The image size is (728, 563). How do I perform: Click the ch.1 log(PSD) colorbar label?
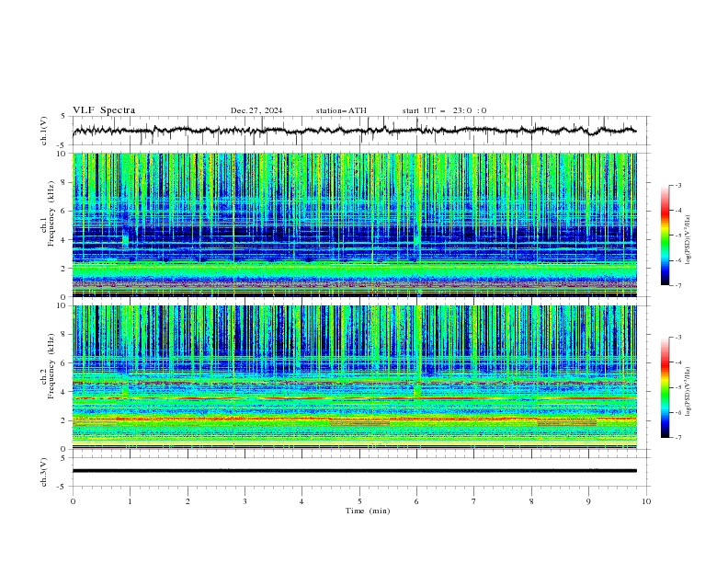[x=688, y=240]
